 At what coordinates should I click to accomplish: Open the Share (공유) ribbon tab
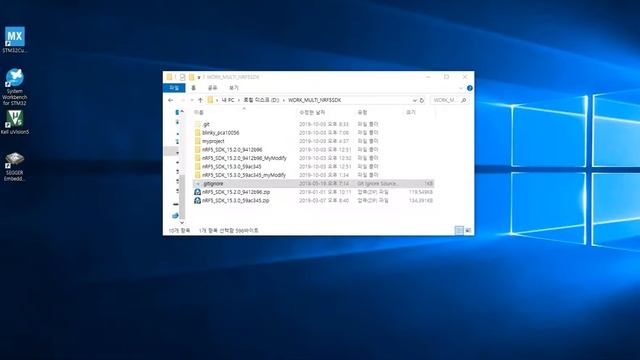tap(213, 88)
